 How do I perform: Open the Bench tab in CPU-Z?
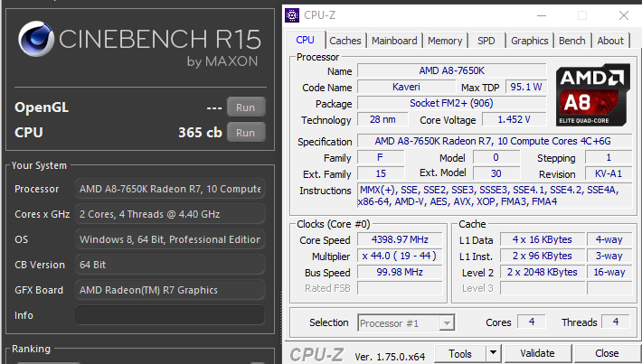[571, 41]
